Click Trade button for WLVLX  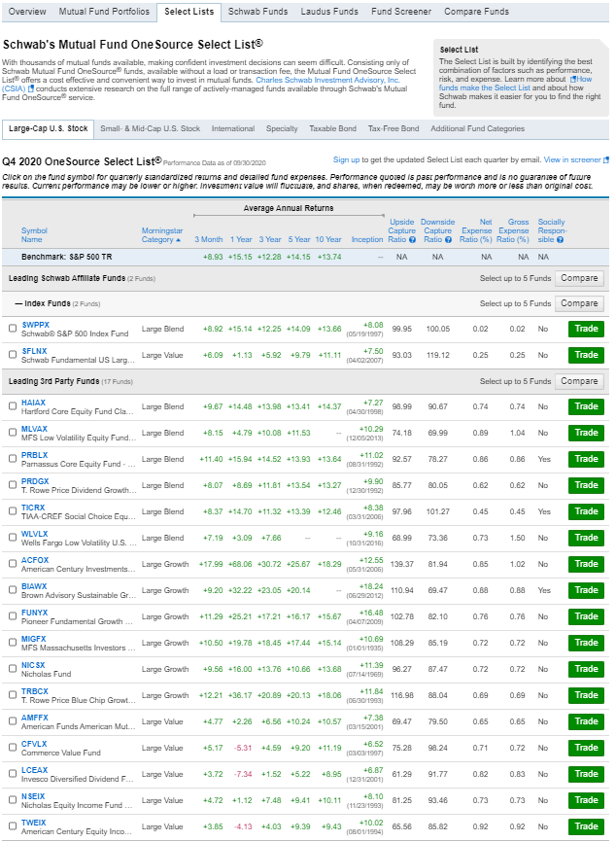click(x=586, y=538)
